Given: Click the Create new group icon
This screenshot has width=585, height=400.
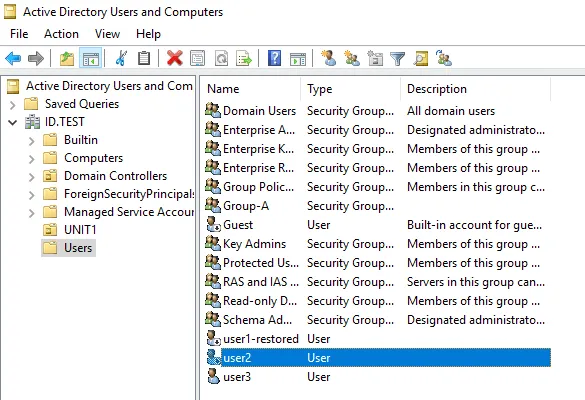Looking at the screenshot, I should [x=352, y=58].
